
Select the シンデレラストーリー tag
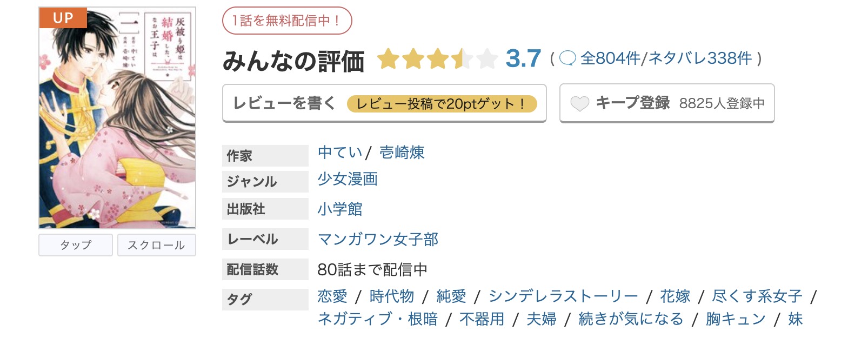[563, 296]
